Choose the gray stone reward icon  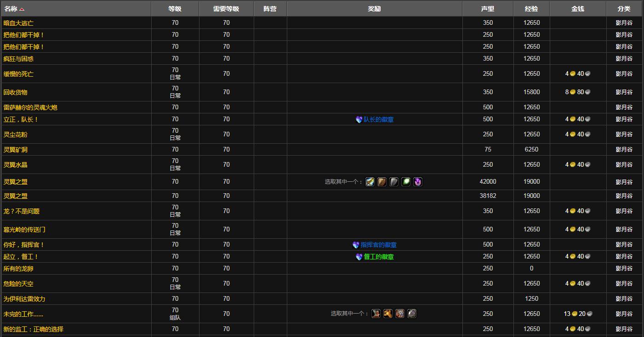click(x=394, y=182)
